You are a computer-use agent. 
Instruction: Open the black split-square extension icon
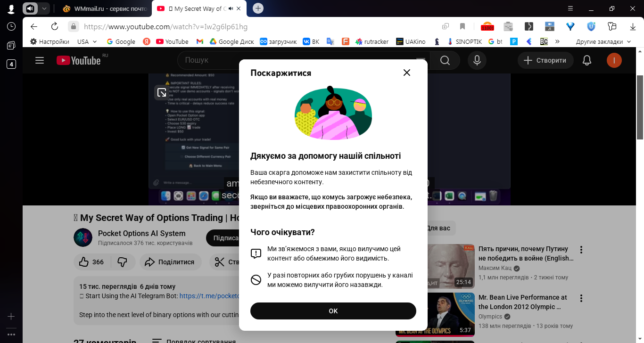pos(529,26)
